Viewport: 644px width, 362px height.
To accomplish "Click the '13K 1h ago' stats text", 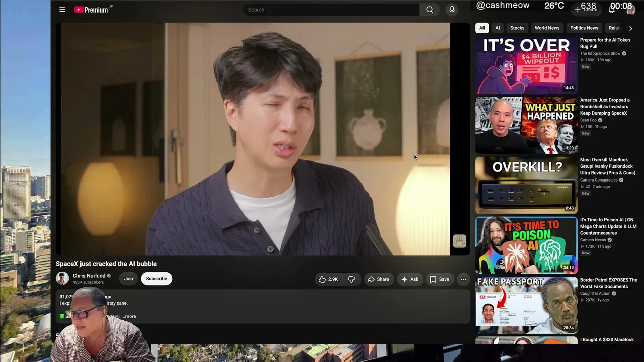I will pyautogui.click(x=594, y=127).
